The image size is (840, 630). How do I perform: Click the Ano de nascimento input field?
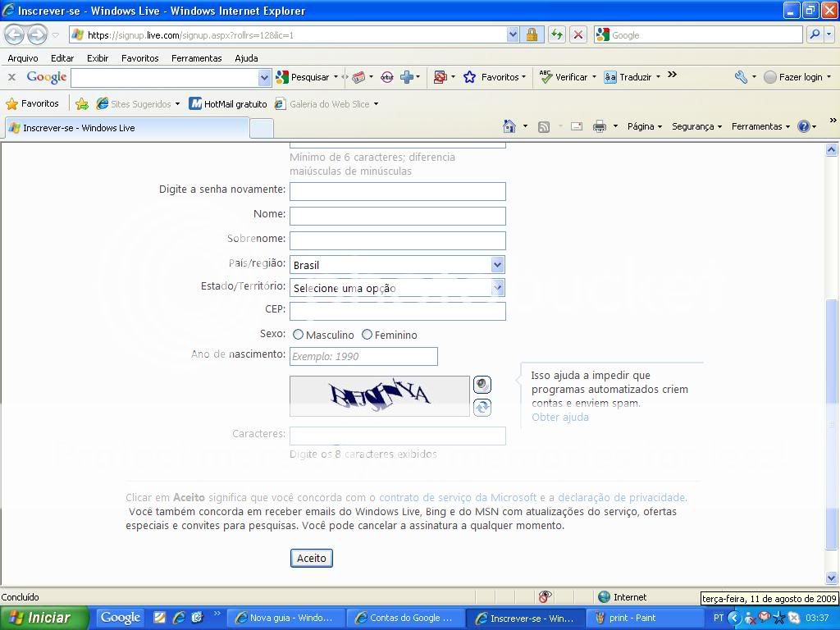point(363,356)
